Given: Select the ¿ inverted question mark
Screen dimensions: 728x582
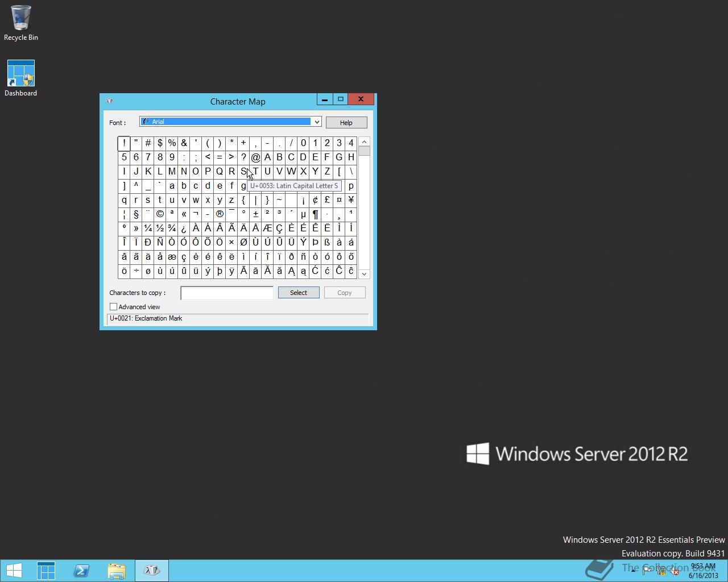Looking at the screenshot, I should (x=184, y=228).
